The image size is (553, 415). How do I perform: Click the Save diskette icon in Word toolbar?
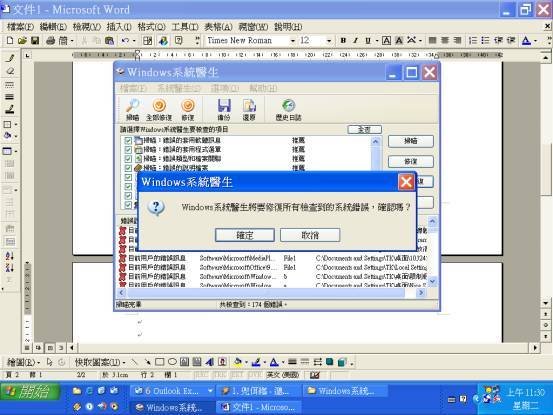click(x=35, y=41)
